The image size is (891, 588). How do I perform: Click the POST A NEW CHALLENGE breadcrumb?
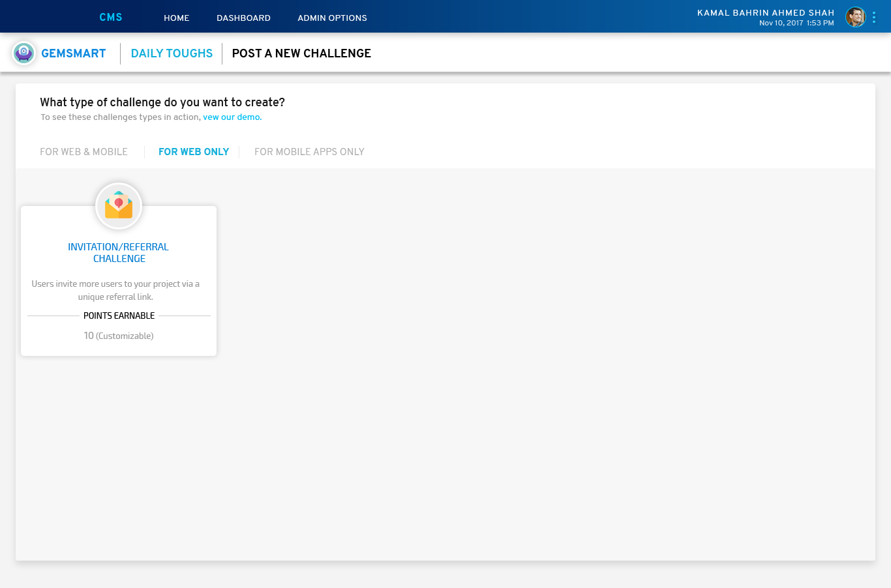tap(301, 53)
